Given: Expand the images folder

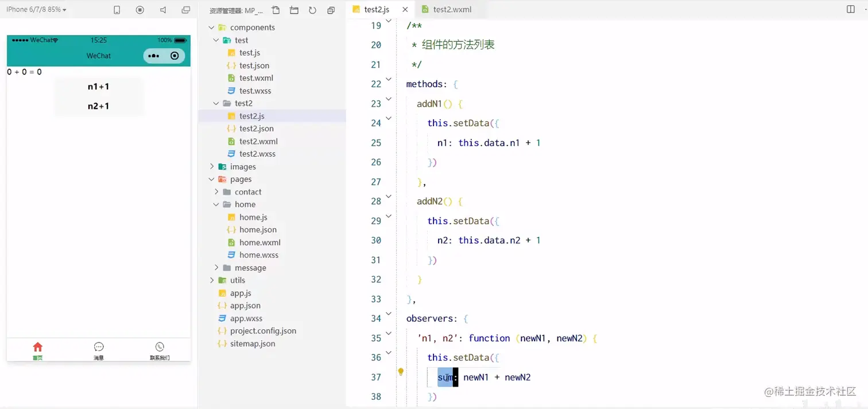Looking at the screenshot, I should [x=212, y=166].
